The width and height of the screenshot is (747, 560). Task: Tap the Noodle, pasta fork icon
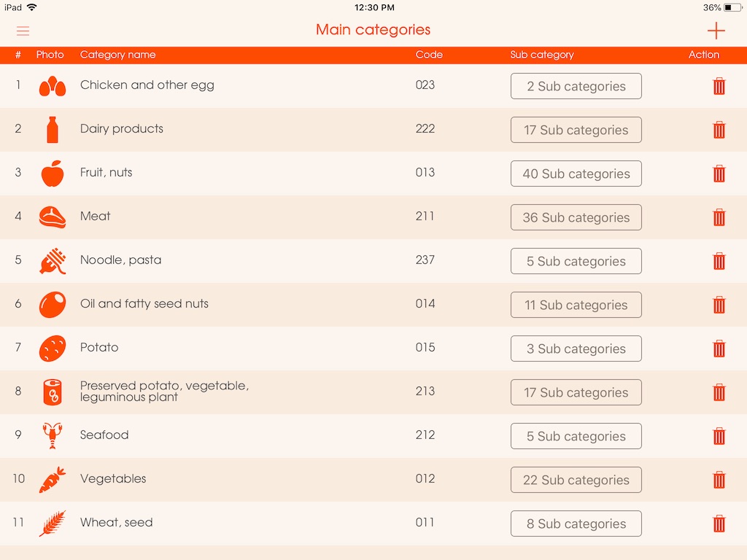pos(53,261)
